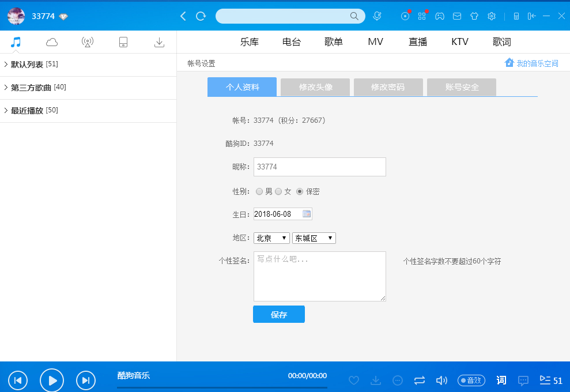Open the 歌单 playlists menu
The width and height of the screenshot is (570, 392).
pos(333,42)
